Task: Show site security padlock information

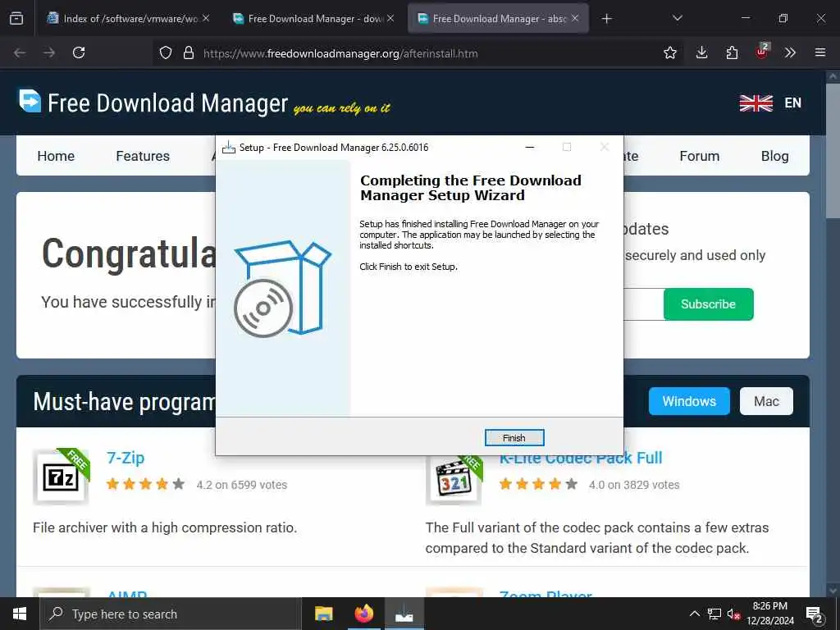Action: 188,52
